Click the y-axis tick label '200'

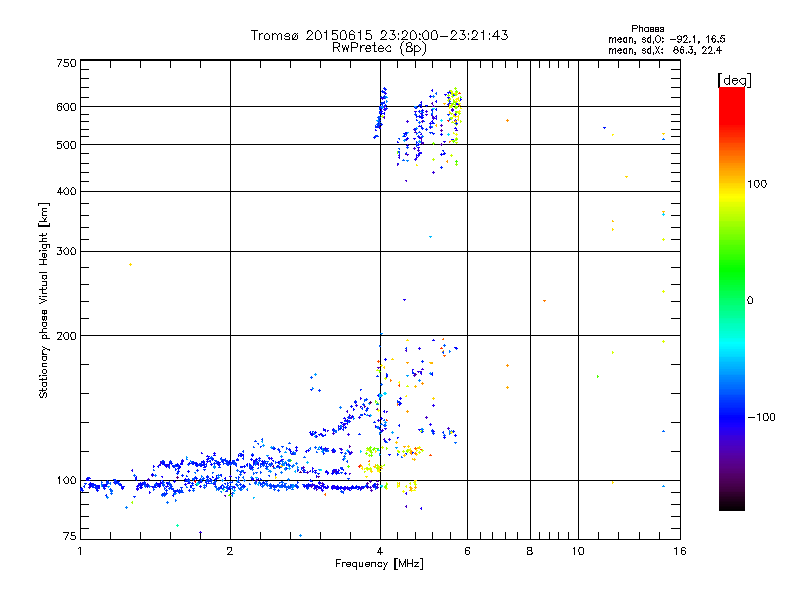[x=67, y=336]
